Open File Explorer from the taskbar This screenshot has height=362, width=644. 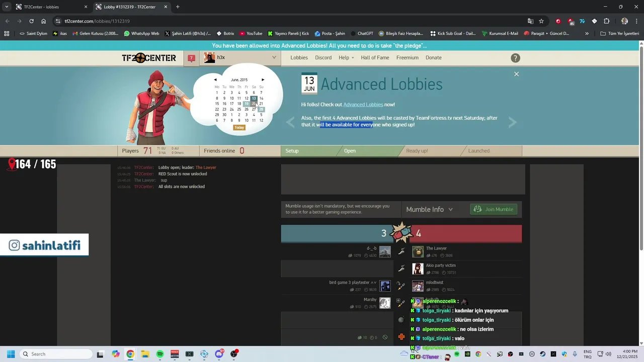coord(145,354)
